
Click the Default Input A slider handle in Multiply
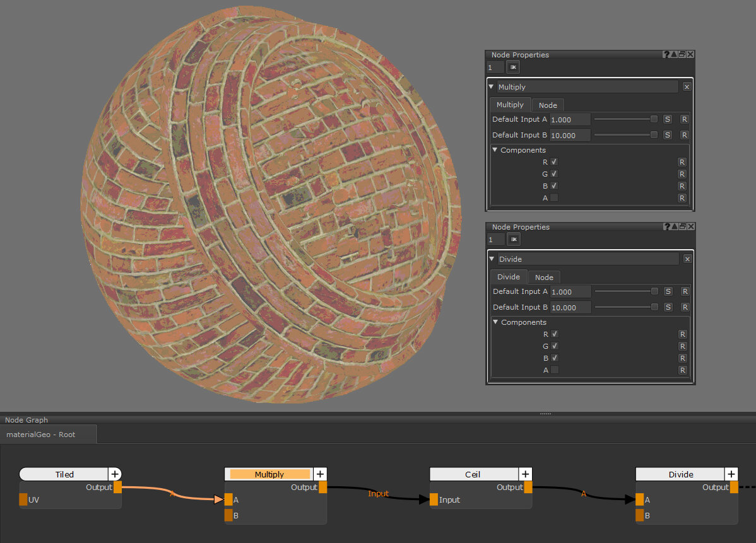[x=654, y=119]
